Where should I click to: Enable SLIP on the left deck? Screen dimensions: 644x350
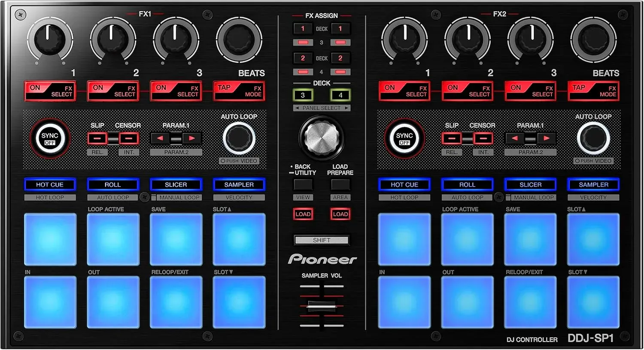click(x=97, y=139)
